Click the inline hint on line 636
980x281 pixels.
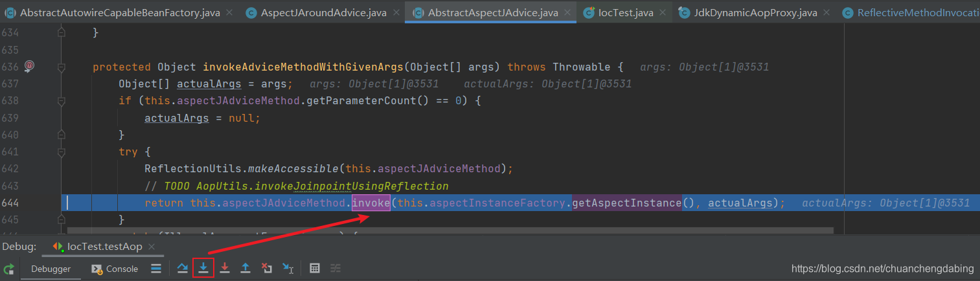click(704, 67)
